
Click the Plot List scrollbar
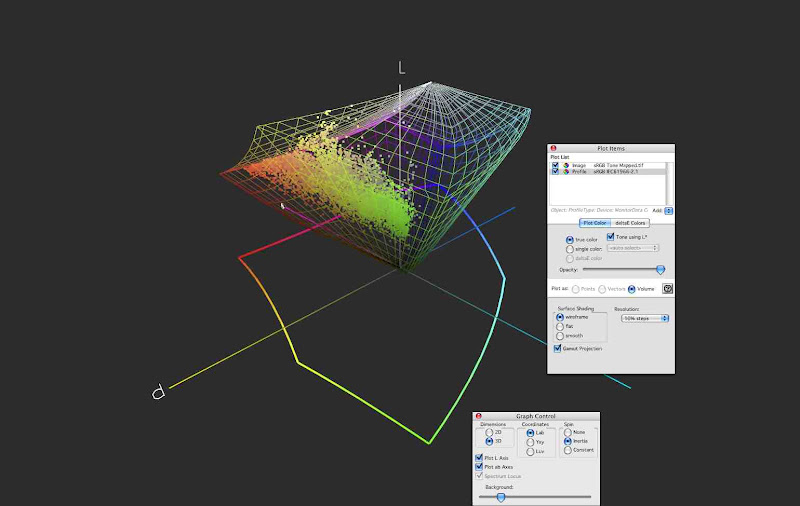coord(669,184)
